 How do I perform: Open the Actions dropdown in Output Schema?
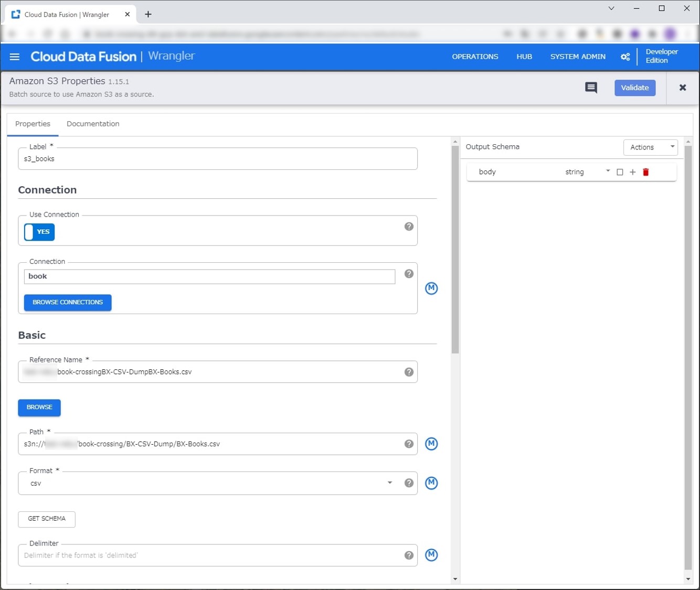651,147
